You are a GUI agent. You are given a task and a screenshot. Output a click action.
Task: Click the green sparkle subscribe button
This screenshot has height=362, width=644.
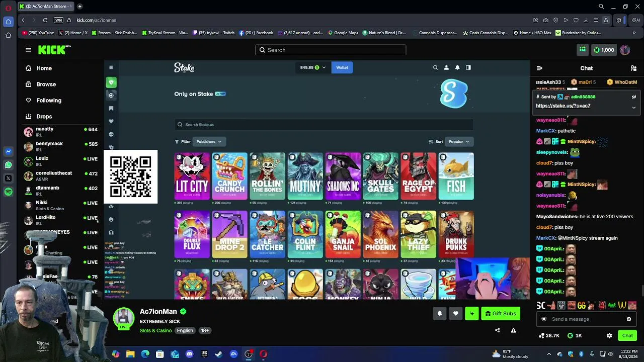[x=472, y=313]
